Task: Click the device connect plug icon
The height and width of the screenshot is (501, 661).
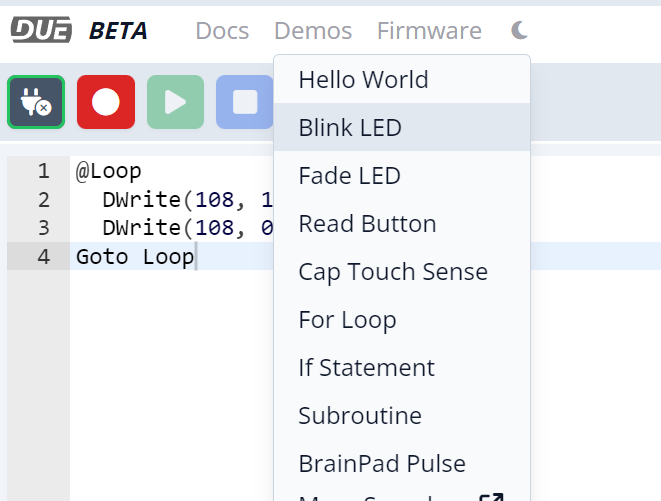Action: click(36, 102)
